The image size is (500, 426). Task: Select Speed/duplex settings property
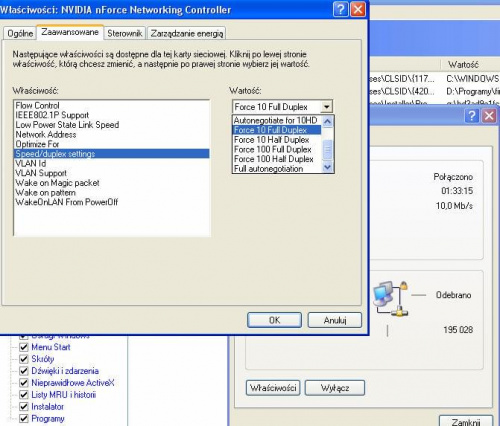(112, 154)
